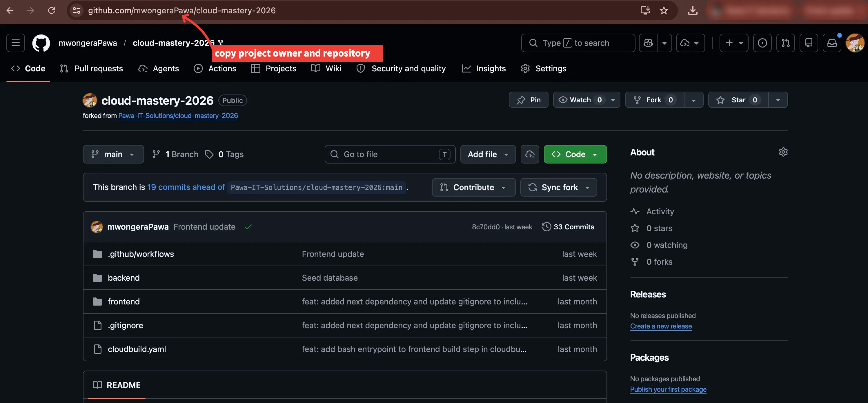This screenshot has height=403, width=868.
Task: Bookmark this page with the star icon
Action: (x=664, y=10)
